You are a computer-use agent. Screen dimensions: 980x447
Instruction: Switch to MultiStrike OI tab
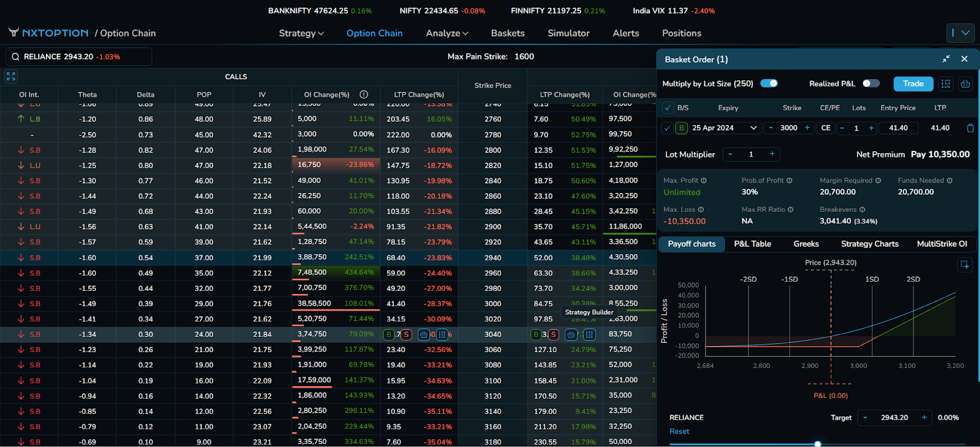pos(942,244)
